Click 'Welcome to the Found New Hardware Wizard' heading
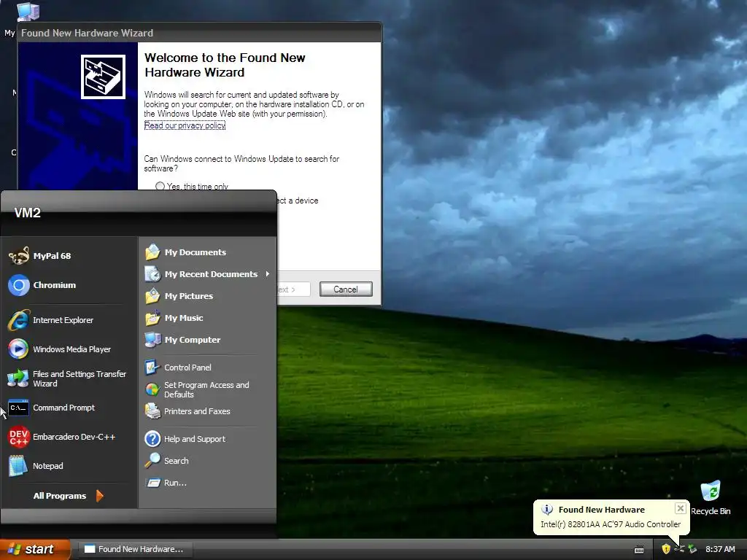Screen dimensions: 747x560 pyautogui.click(x=225, y=65)
